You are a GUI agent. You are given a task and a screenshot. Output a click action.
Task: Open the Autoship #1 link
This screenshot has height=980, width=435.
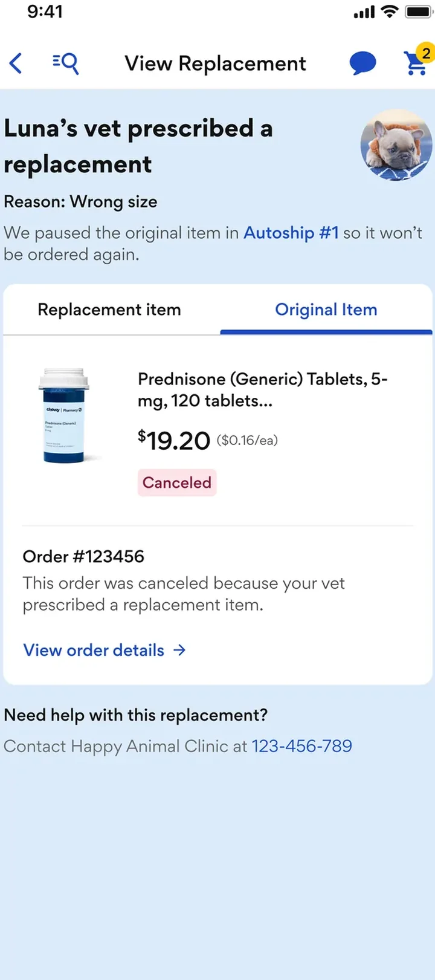tap(291, 233)
